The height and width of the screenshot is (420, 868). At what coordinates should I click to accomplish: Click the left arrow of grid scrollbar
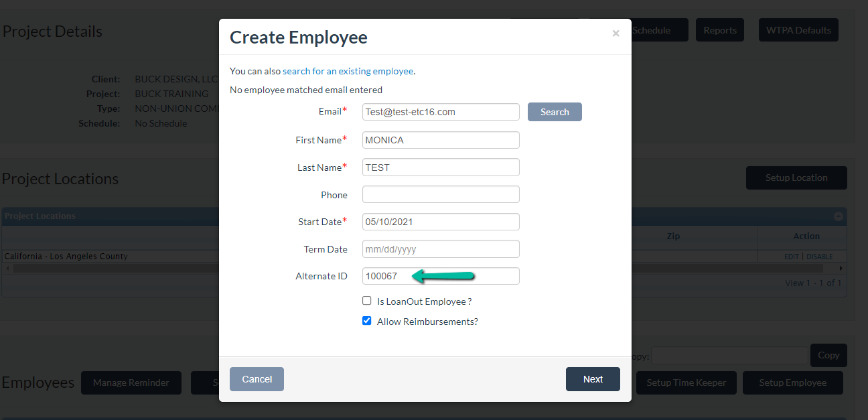point(7,268)
